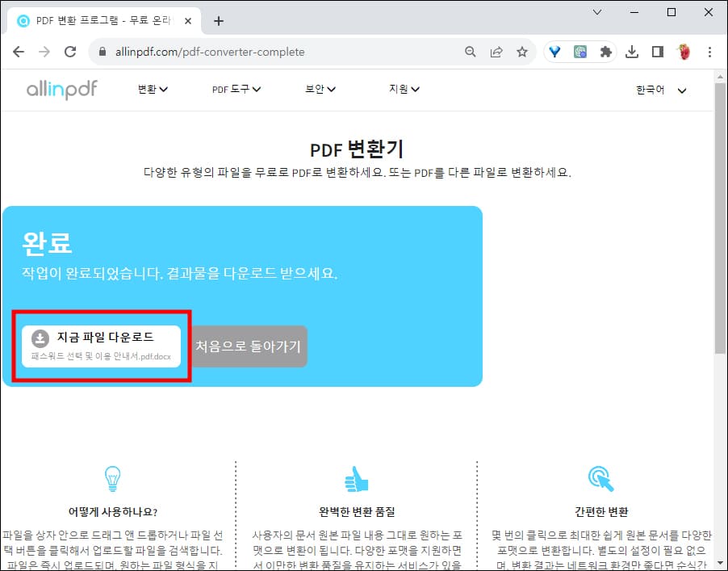Viewport: 728px width, 571px height.
Task: Open the browser profile avatar icon
Action: point(682,50)
